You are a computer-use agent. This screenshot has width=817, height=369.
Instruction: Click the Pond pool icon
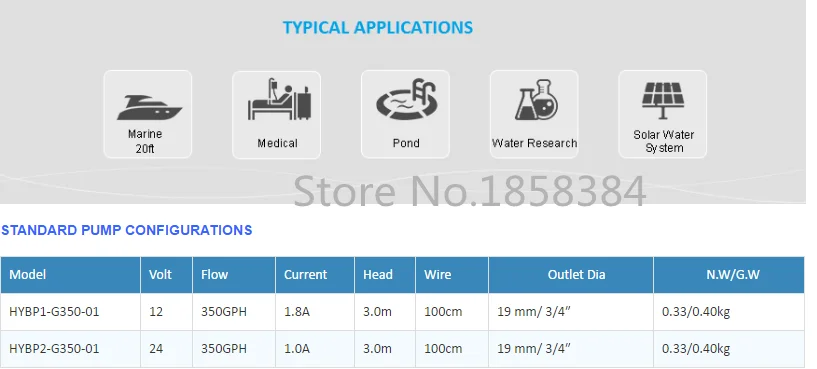tap(406, 99)
